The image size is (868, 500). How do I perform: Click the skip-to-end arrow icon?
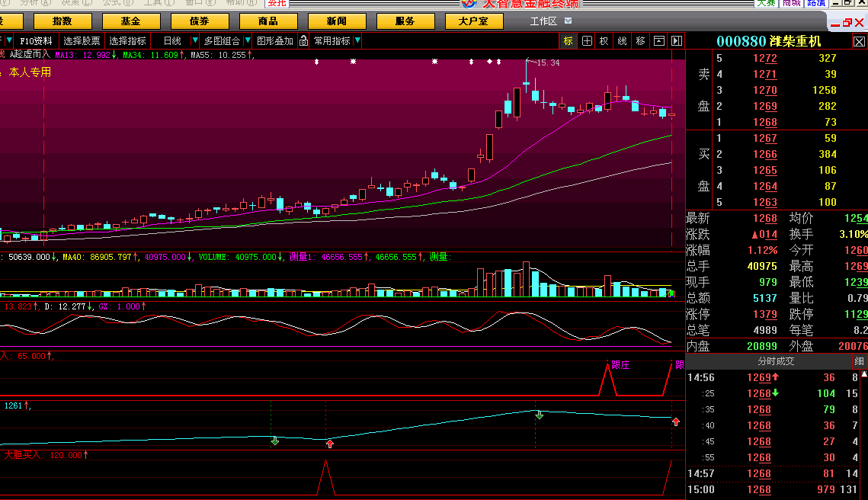pos(676,41)
